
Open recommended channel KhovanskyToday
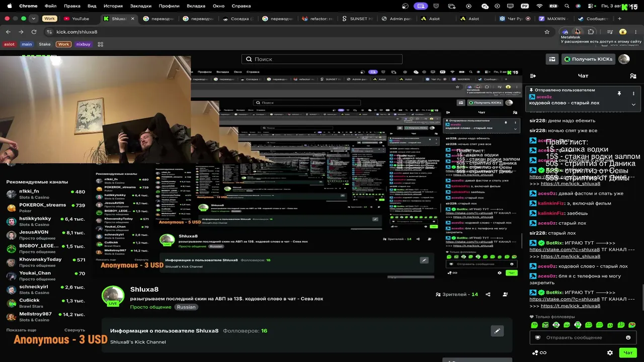click(45, 262)
